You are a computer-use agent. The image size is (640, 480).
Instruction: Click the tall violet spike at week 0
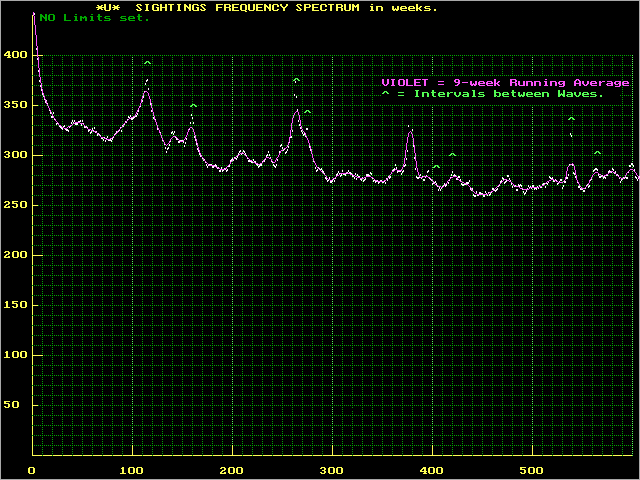34,18
